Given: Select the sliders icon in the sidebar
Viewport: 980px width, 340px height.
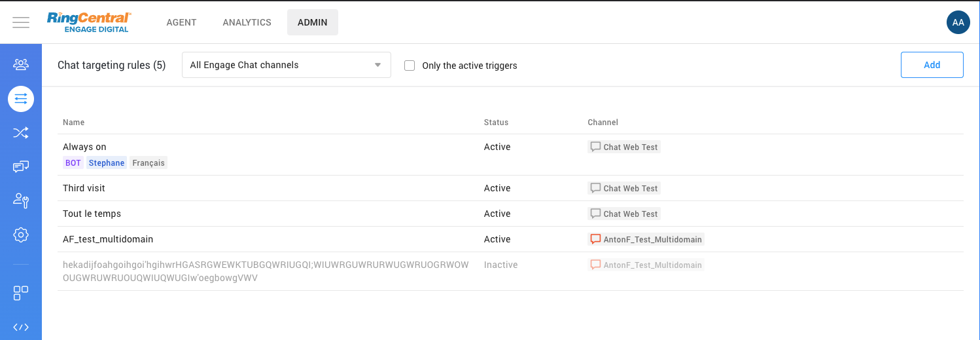Looking at the screenshot, I should click(21, 99).
